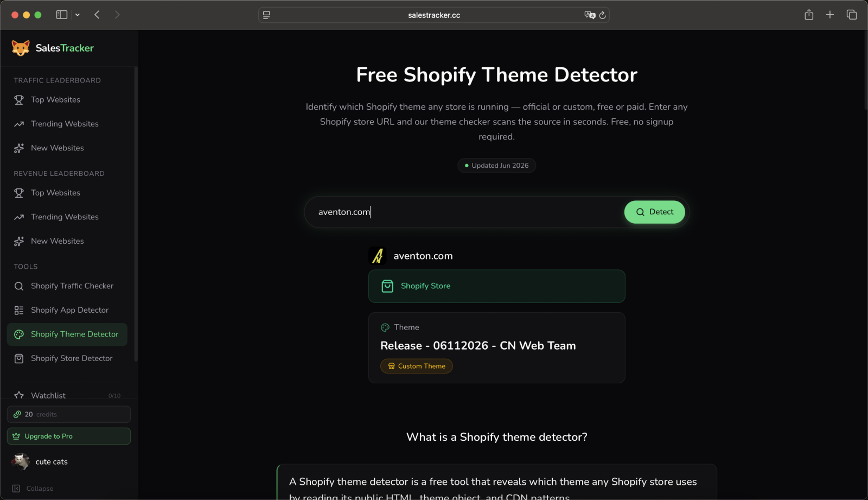Click the Safari Share icon

point(809,15)
